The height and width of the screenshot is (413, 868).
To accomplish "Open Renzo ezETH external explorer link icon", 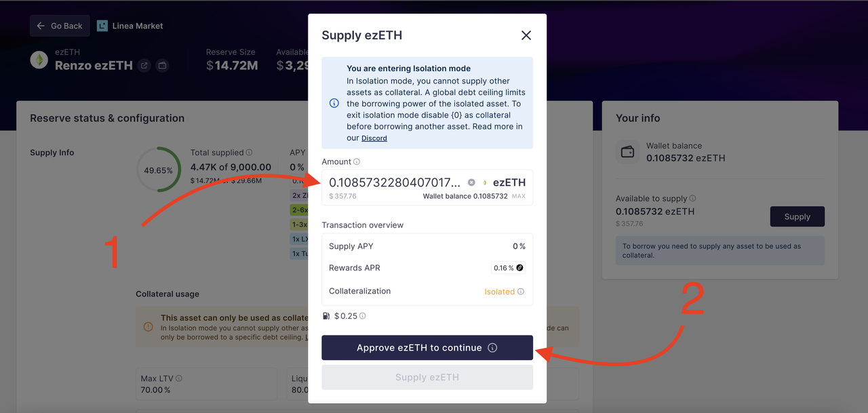I will 144,66.
